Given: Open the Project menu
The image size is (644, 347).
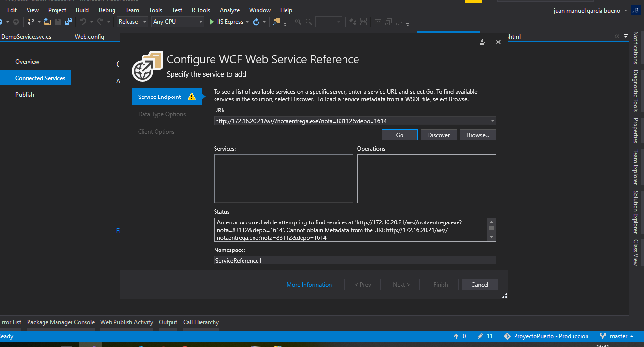Looking at the screenshot, I should [x=57, y=10].
